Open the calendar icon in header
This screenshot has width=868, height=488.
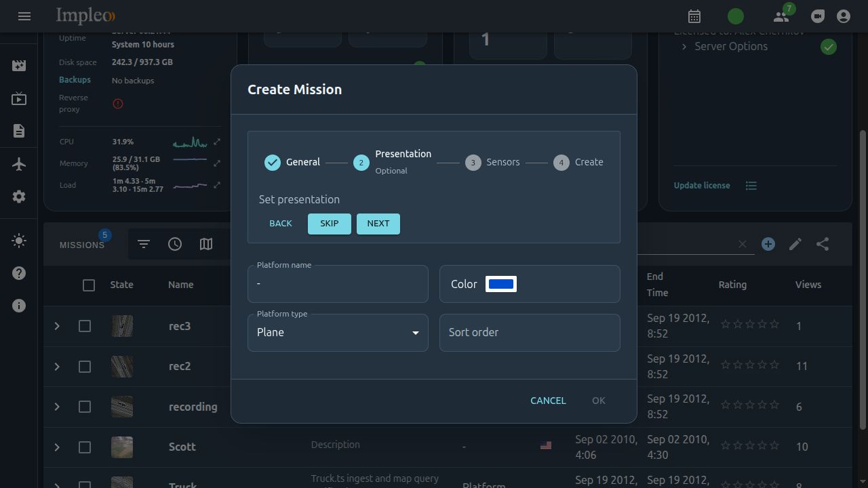[x=694, y=16]
